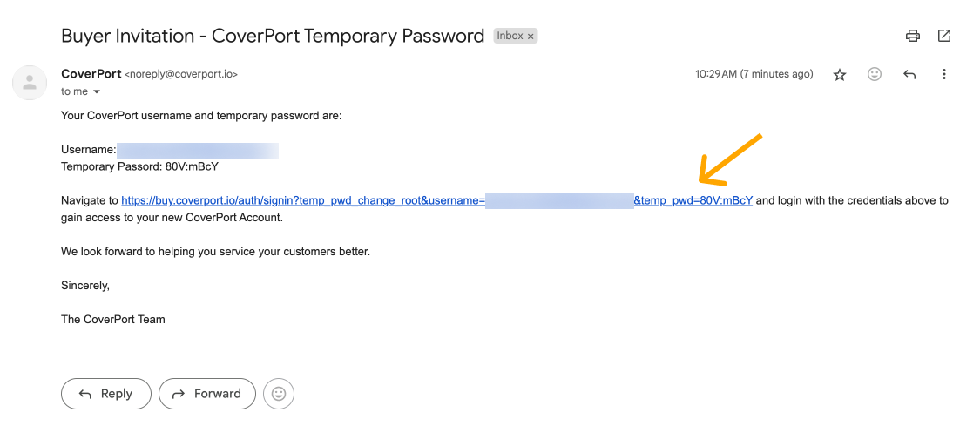Star this CoverPort email
The height and width of the screenshot is (426, 980).
click(840, 75)
